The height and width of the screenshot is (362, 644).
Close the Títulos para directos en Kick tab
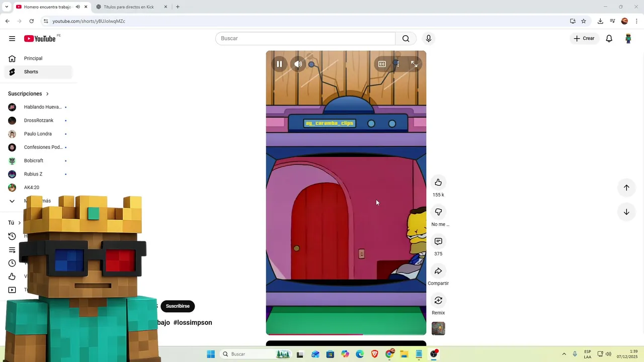(166, 7)
